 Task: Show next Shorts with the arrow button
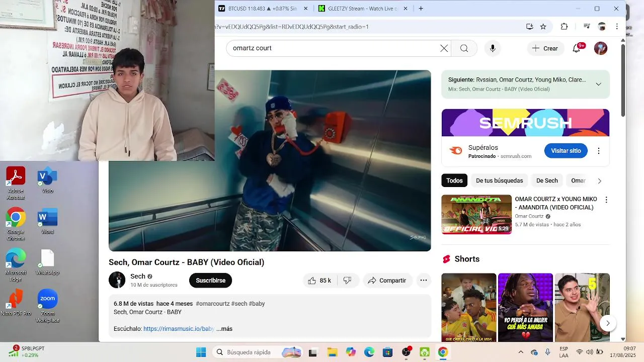pos(608,323)
